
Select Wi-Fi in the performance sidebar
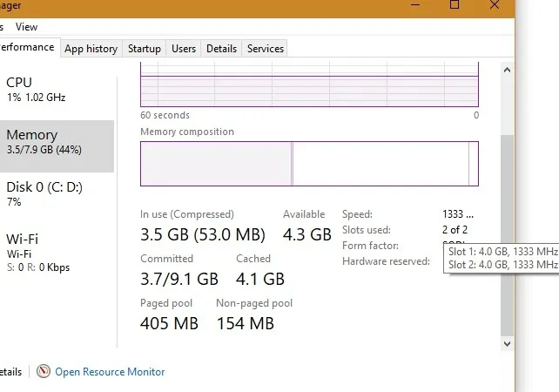click(x=57, y=253)
